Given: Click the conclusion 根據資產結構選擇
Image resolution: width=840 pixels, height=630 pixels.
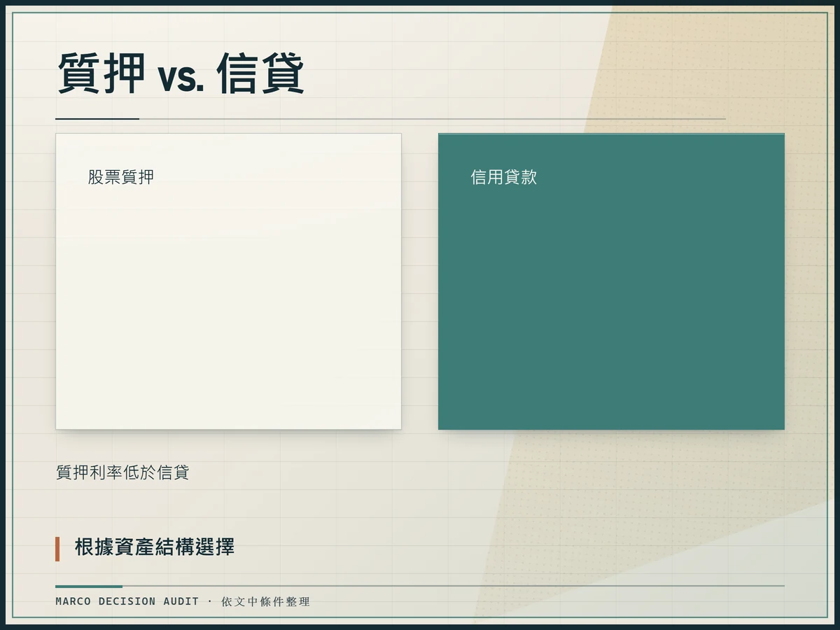Looking at the screenshot, I should pyautogui.click(x=155, y=547).
